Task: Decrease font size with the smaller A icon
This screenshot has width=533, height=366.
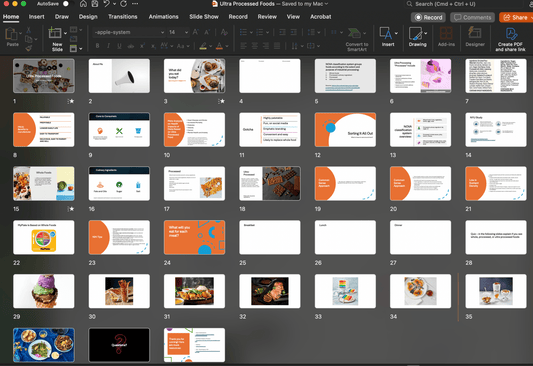Action: [207, 32]
